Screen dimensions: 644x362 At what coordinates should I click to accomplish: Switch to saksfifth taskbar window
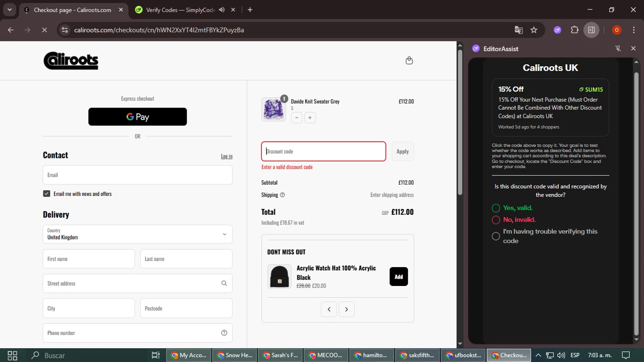tap(416, 355)
